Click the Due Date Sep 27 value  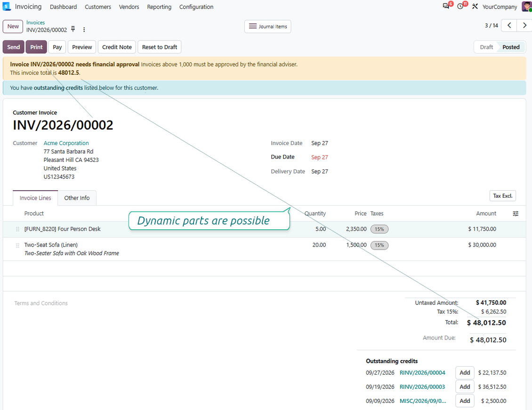320,157
